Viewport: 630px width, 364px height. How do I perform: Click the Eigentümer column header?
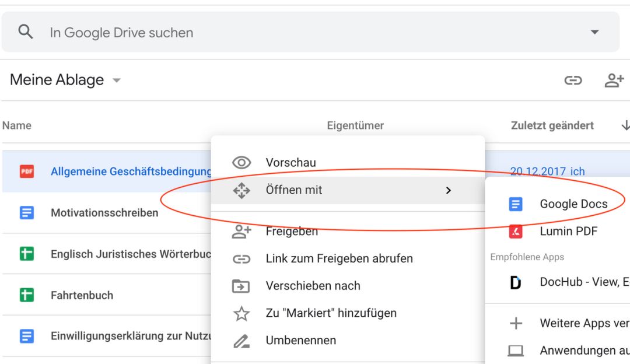click(x=355, y=126)
